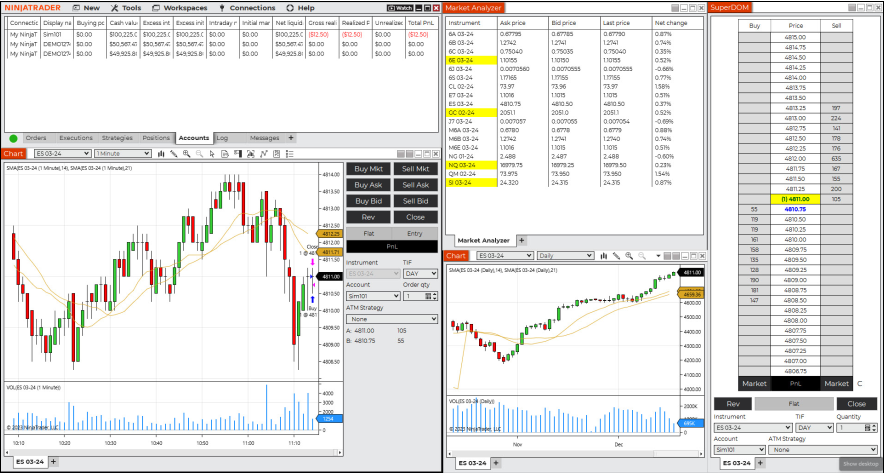
Task: Click the link square in Market Analyzer title bar
Action: [x=675, y=8]
